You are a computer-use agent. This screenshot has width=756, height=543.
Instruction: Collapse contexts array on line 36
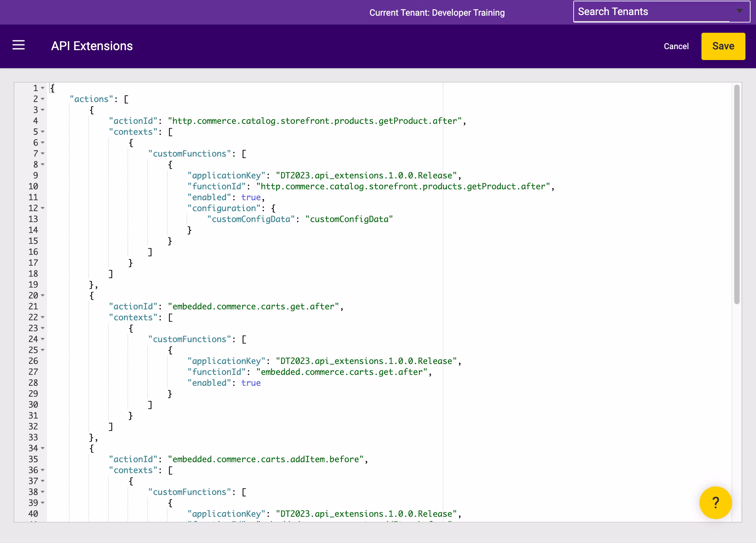(43, 470)
